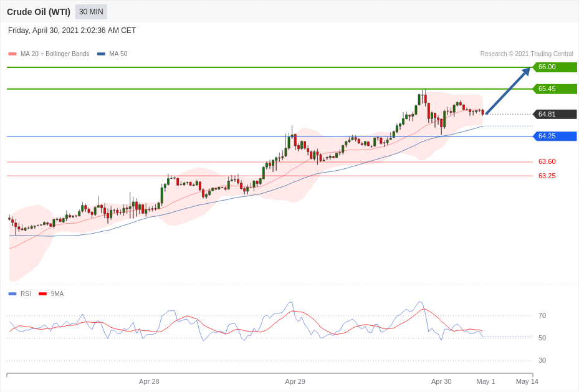Click the Apr 28 date axis label
Screen dimensions: 579x392
click(149, 381)
